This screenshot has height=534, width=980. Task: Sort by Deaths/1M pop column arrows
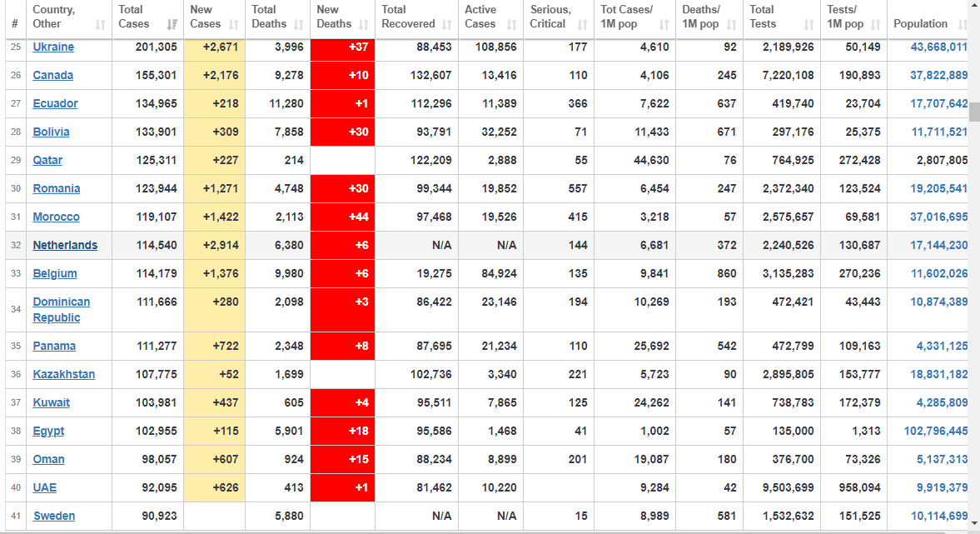732,24
